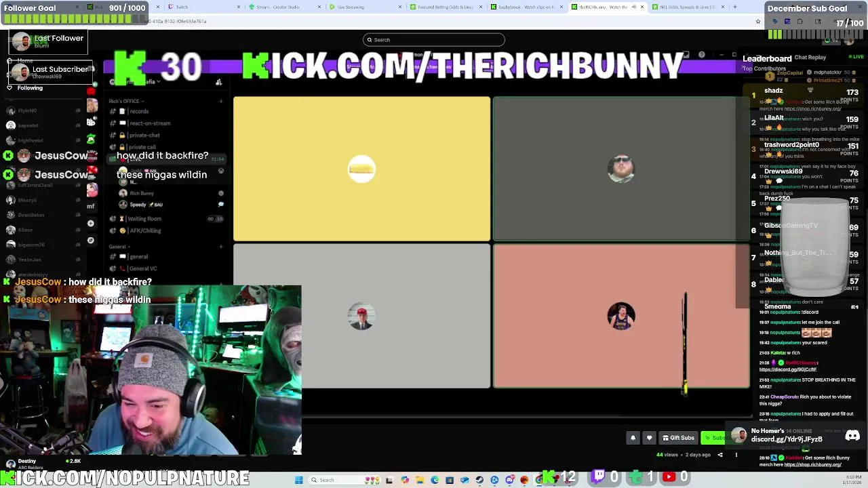Open Discord discover servers compass icon
This screenshot has width=868, height=488.
pos(91,241)
